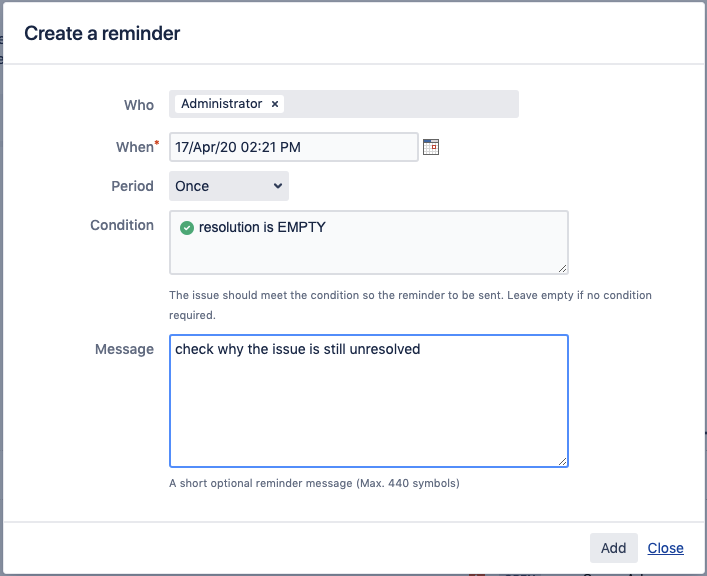Click the Close link

coord(665,548)
